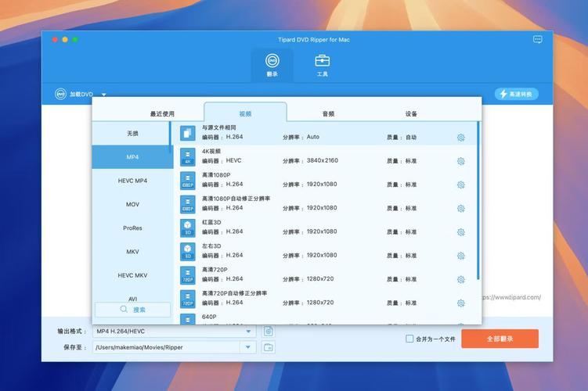Click 质量：自动 in the 与源文件相同 row
The image size is (588, 391).
tap(402, 138)
